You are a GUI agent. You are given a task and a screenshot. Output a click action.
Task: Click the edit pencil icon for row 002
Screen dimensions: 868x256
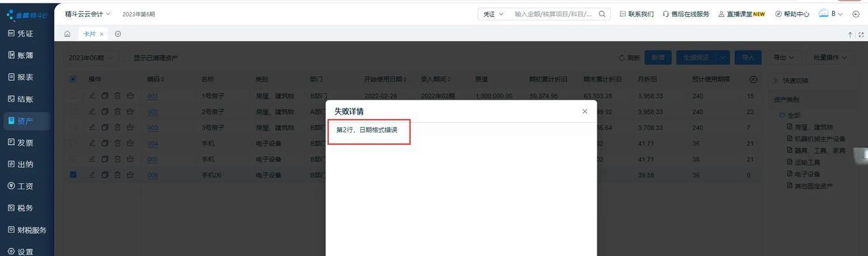click(92, 111)
